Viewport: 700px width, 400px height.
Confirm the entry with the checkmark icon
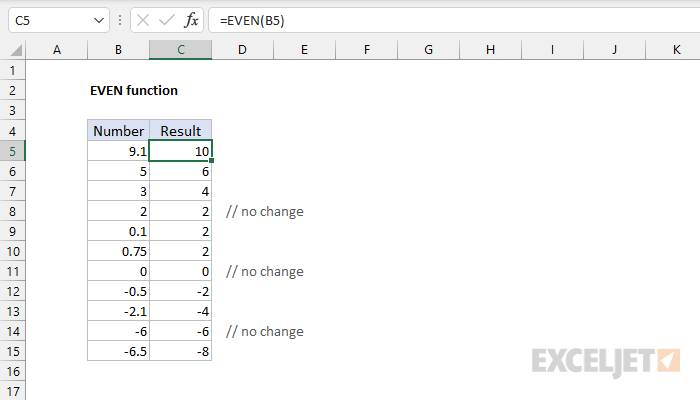[x=167, y=20]
